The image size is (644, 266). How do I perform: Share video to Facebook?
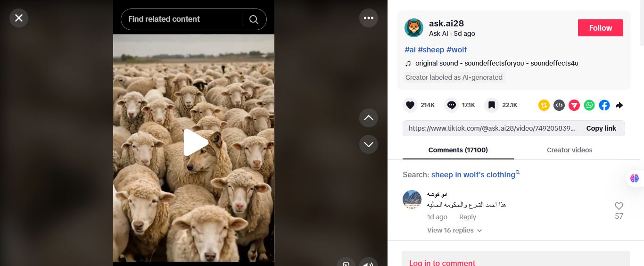[x=604, y=105]
